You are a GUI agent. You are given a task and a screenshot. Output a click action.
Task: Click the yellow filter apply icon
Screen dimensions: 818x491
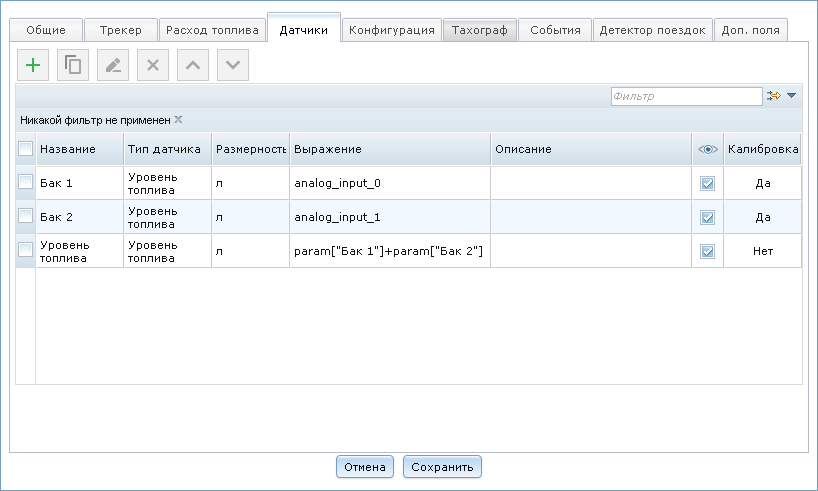[x=773, y=96]
